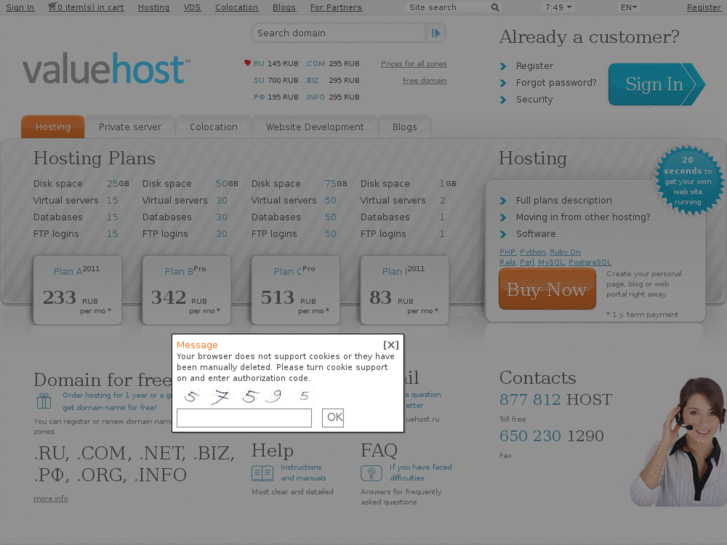Click arrow icon next to Full plans description

503,201
